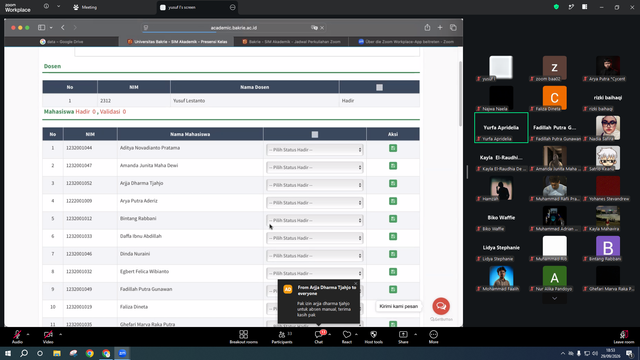Click the circle-minus icon on yusuf's screen tab
Viewport: 640px width, 360px height.
pyautogui.click(x=232, y=7)
